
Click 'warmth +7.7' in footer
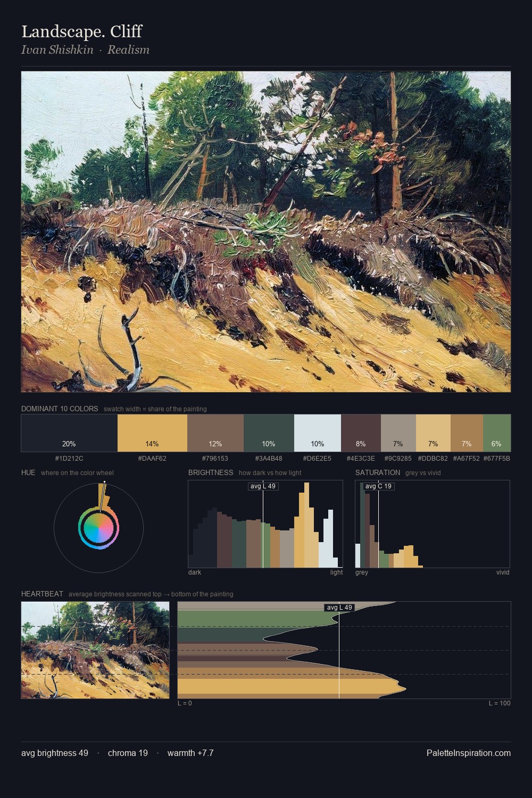[x=190, y=753]
